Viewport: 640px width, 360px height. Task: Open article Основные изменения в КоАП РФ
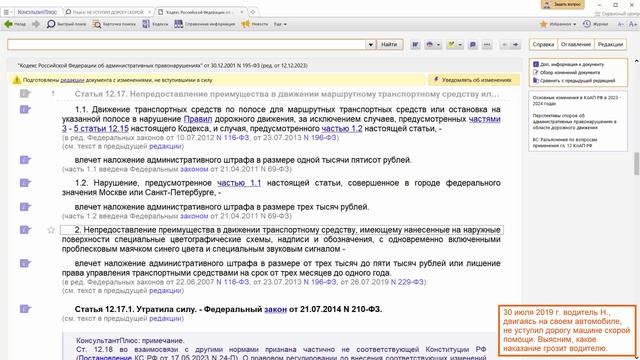(576, 101)
